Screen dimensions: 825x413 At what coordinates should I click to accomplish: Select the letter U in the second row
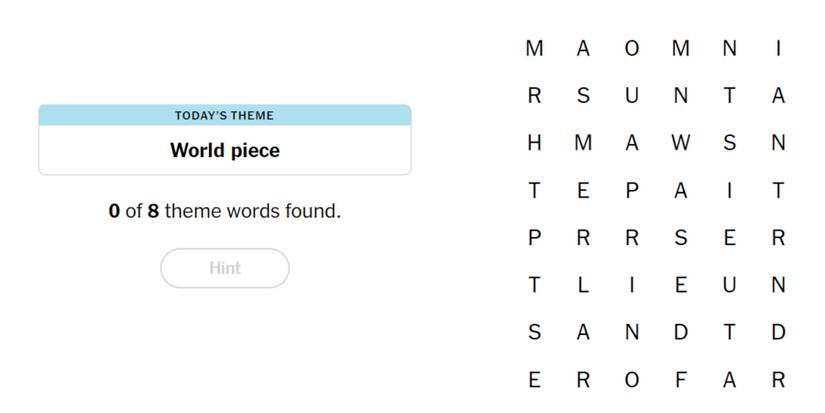point(632,96)
